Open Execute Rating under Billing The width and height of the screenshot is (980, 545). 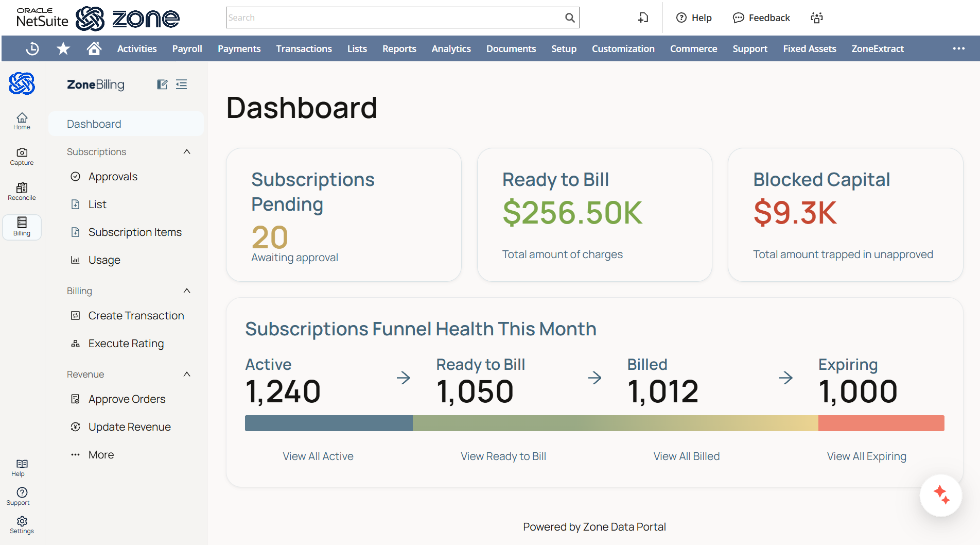(x=126, y=344)
